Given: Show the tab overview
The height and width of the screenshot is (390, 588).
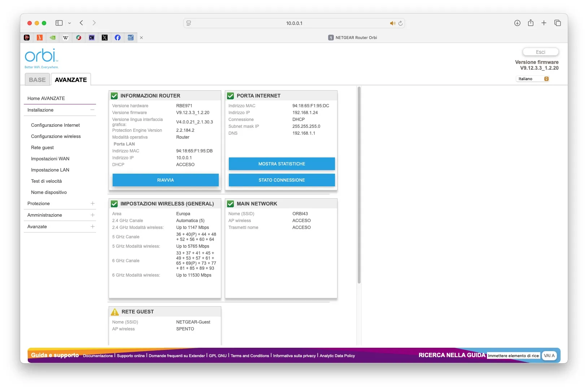Looking at the screenshot, I should click(558, 23).
